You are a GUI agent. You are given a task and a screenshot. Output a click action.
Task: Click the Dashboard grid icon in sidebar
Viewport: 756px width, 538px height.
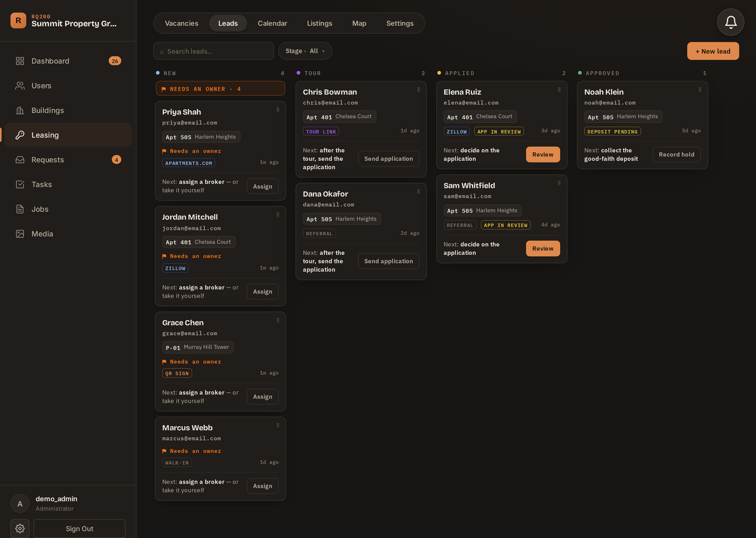(x=20, y=61)
